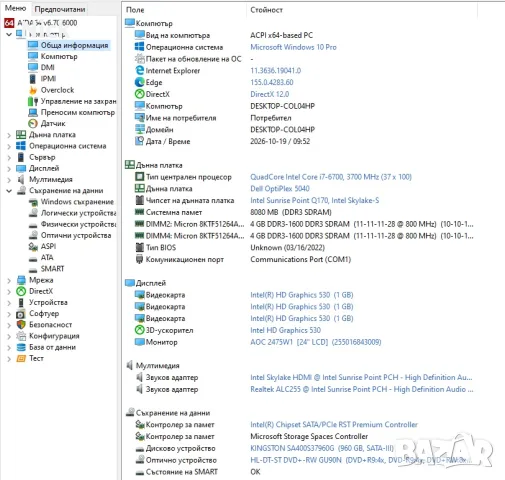Switch to the Меню tab
This screenshot has width=505, height=480.
click(15, 8)
